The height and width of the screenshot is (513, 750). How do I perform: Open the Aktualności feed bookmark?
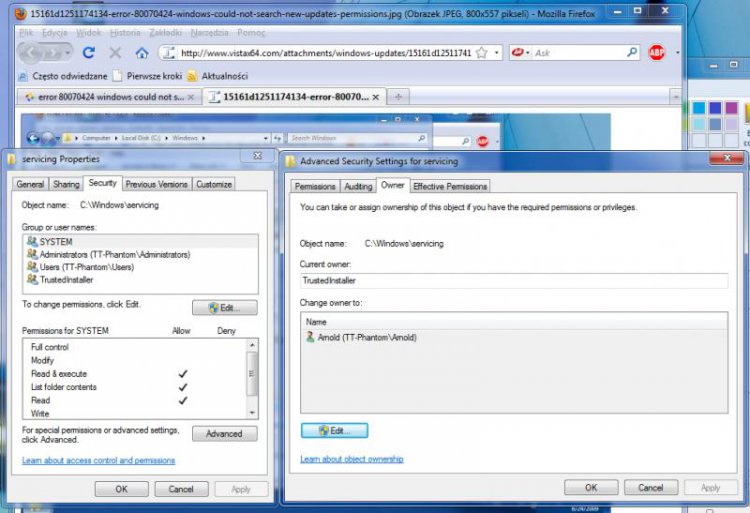[x=218, y=76]
